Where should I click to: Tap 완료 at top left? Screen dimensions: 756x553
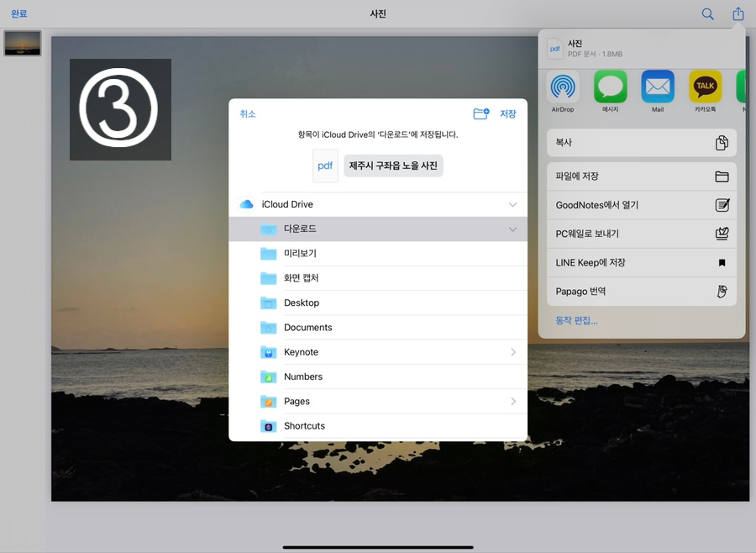point(18,13)
